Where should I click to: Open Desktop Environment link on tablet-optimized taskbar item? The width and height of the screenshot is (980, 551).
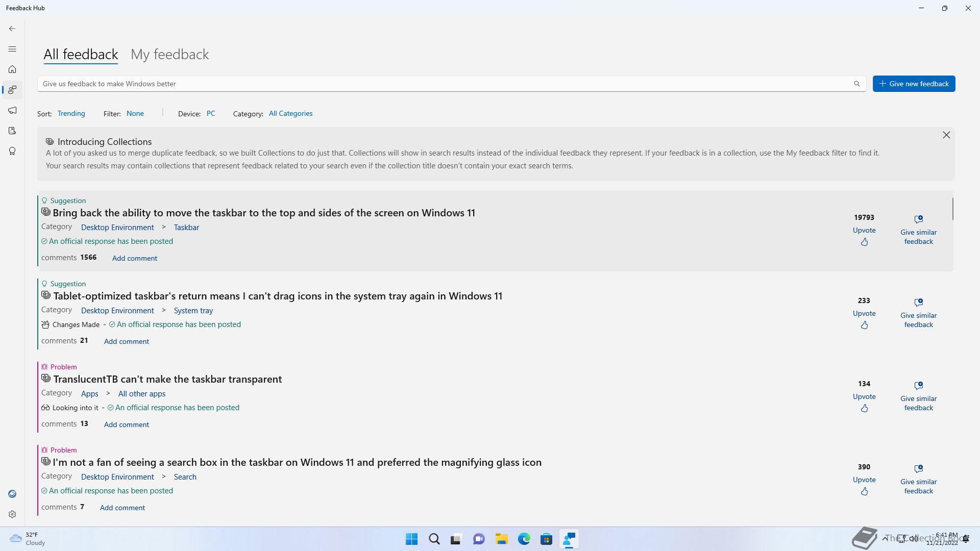click(117, 310)
